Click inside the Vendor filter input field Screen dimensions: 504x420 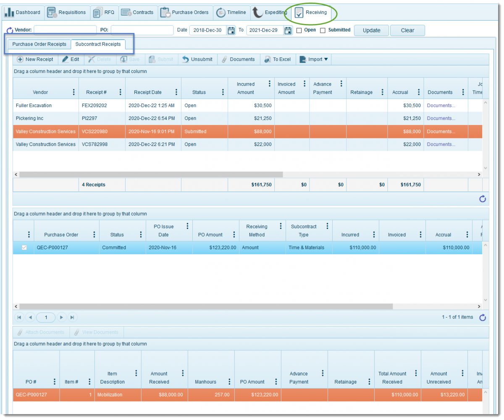click(65, 30)
